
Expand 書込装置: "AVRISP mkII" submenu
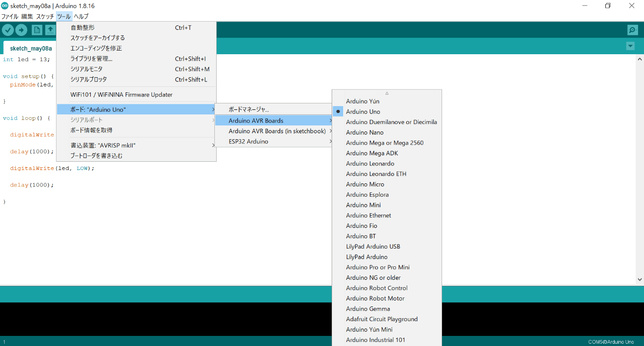click(136, 145)
